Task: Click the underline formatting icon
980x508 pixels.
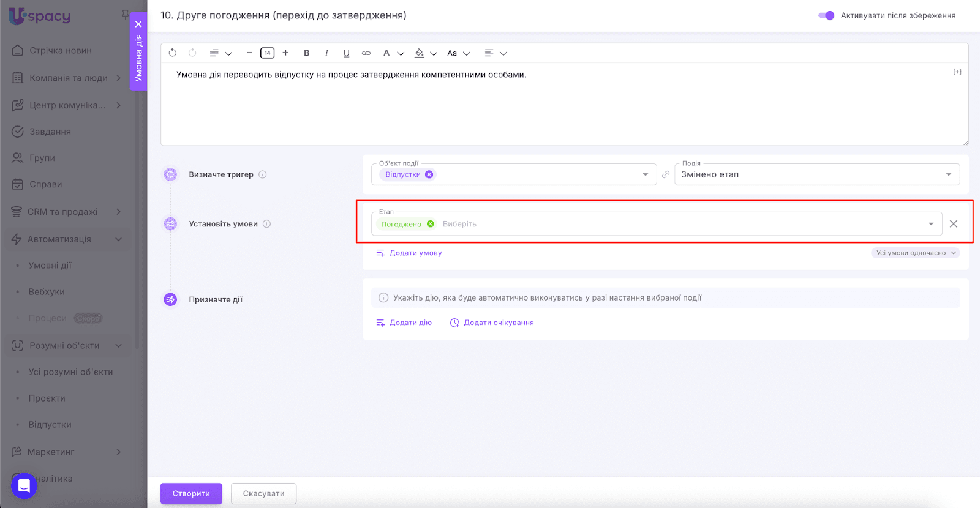Action: (346, 53)
